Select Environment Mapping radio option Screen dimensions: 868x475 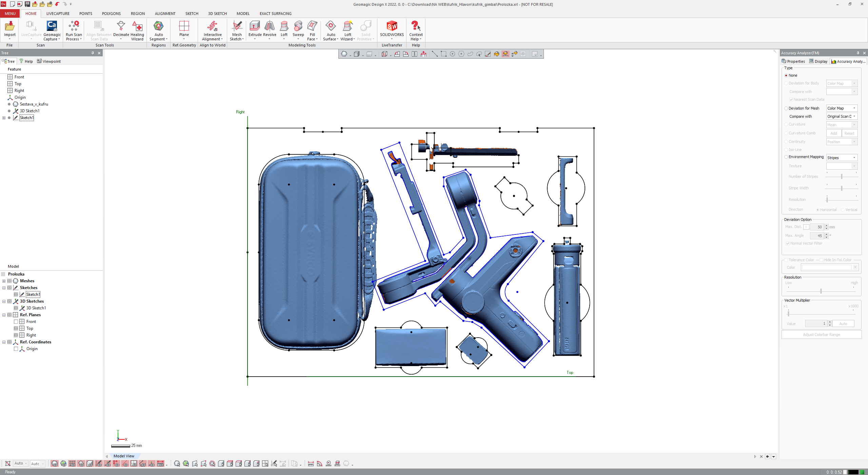(x=786, y=157)
